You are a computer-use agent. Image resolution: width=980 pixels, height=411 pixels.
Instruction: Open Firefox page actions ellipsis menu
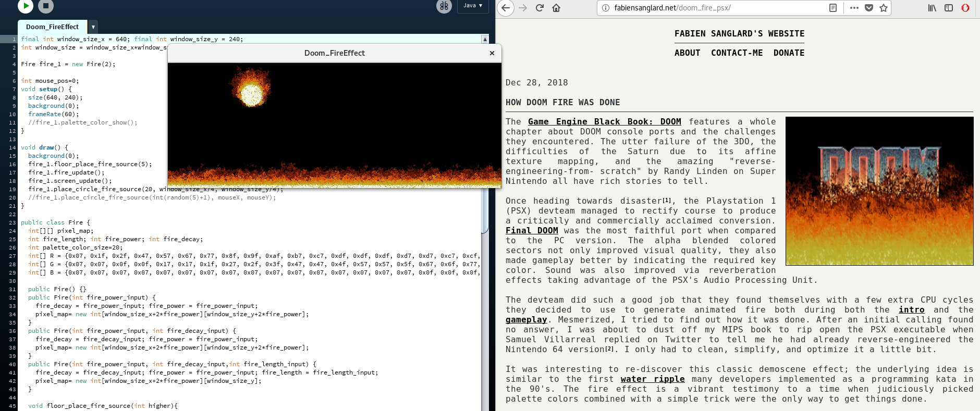click(854, 8)
